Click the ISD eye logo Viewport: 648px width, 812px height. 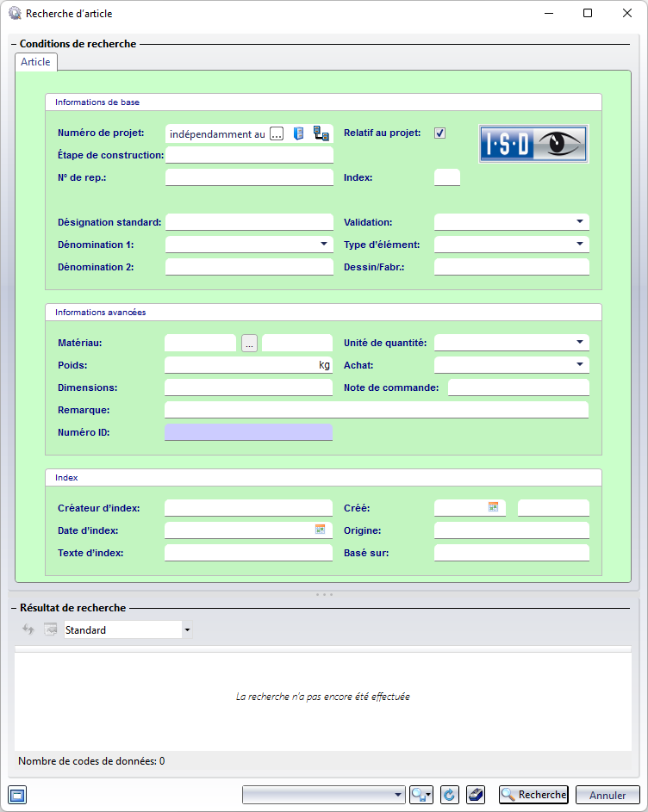pos(533,144)
